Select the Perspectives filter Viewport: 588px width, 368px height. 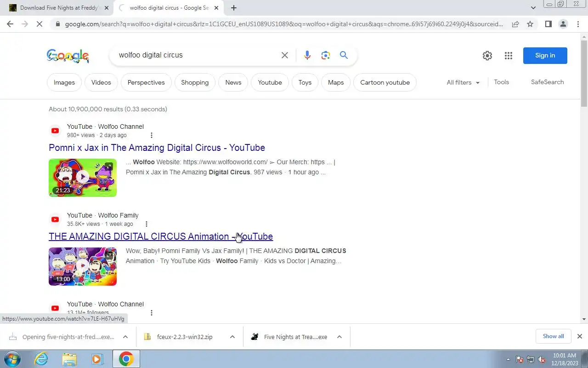pyautogui.click(x=146, y=82)
